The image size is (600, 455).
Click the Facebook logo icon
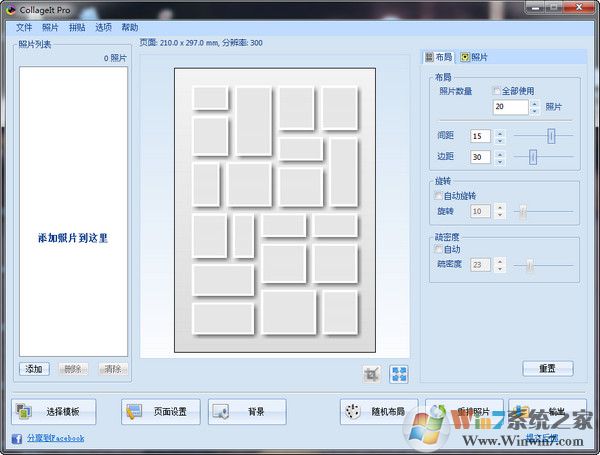pyautogui.click(x=16, y=439)
